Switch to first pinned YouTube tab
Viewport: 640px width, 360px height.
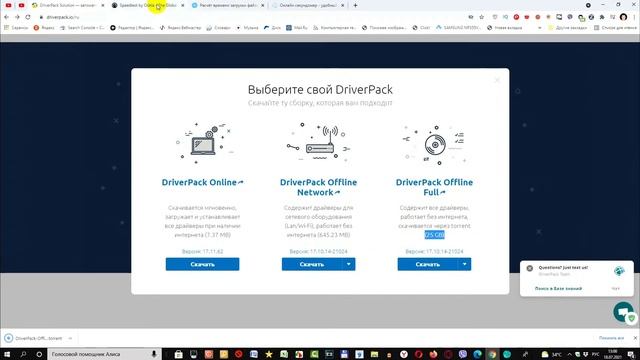point(9,5)
